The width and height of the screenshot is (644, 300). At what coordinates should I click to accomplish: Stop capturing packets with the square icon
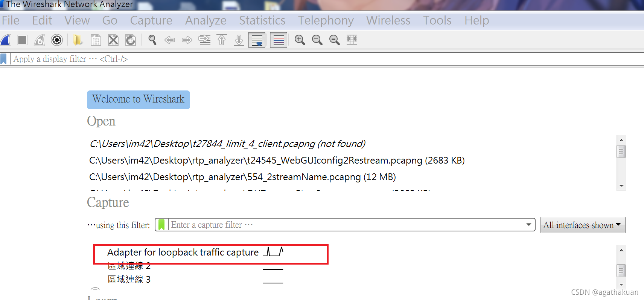coord(22,40)
